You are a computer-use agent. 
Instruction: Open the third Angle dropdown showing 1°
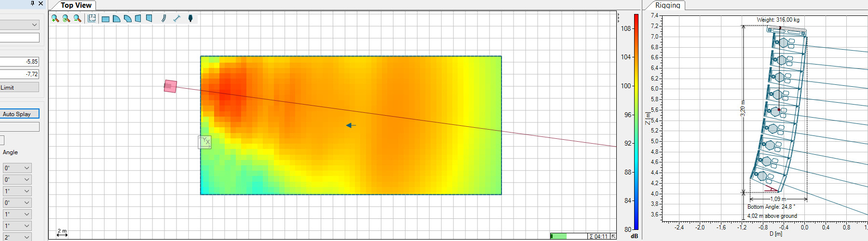17,191
